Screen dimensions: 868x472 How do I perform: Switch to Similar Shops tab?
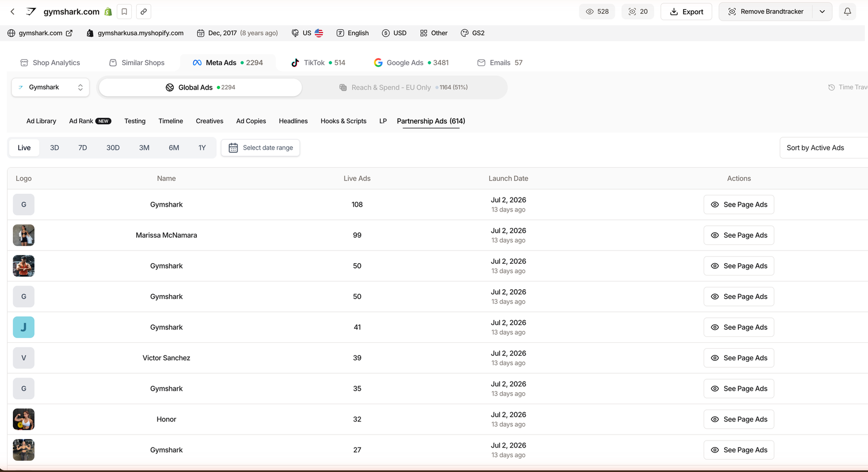tap(137, 63)
